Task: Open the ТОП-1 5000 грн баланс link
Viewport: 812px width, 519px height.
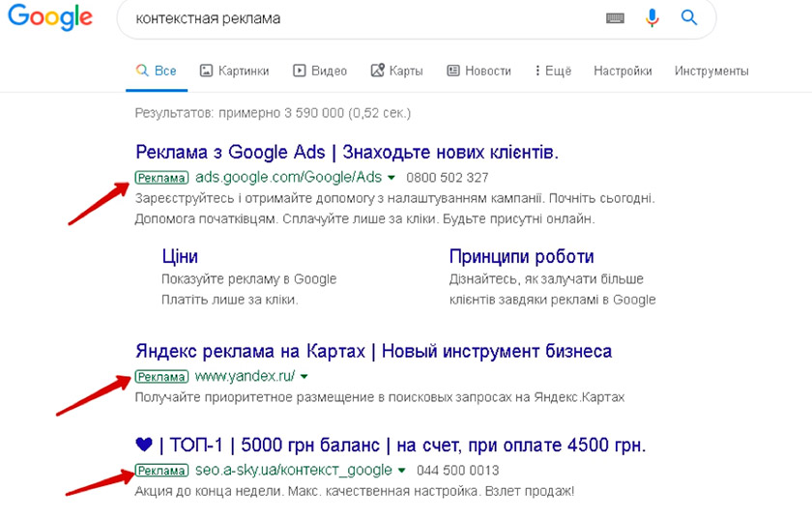Action: click(391, 446)
